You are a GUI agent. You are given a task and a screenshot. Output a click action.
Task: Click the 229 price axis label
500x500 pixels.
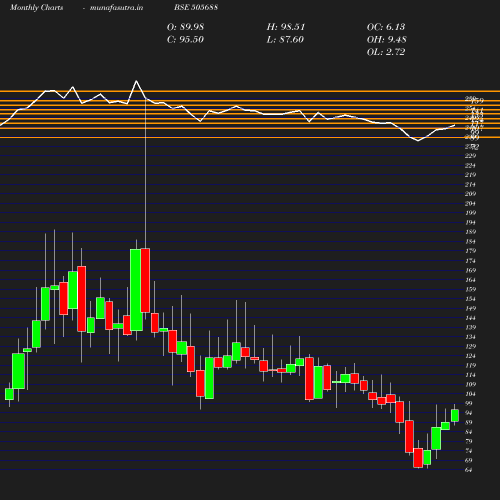(x=470, y=156)
